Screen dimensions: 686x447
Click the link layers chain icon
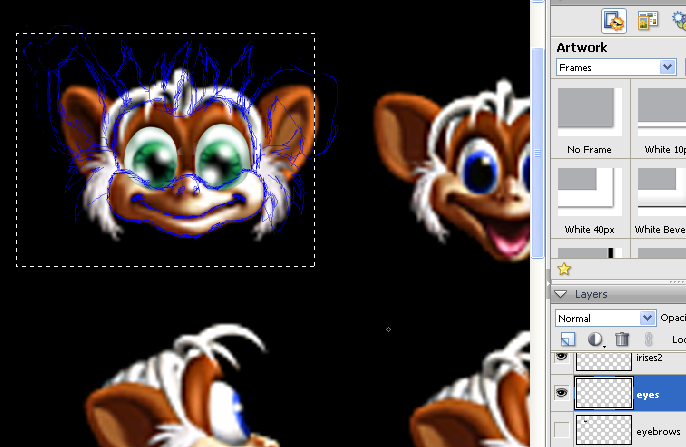648,339
